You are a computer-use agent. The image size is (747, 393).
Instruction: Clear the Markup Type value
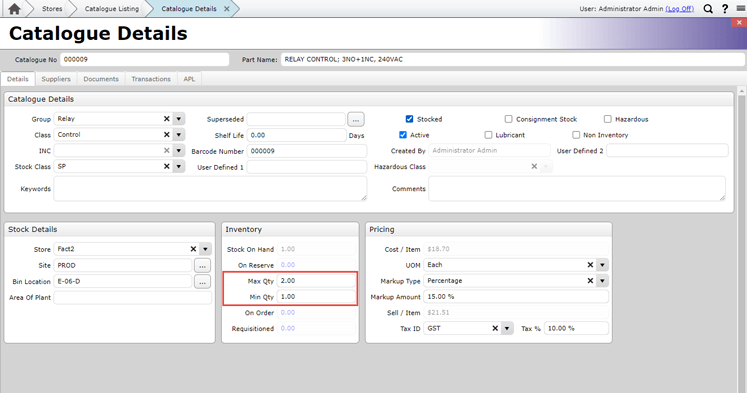point(590,281)
